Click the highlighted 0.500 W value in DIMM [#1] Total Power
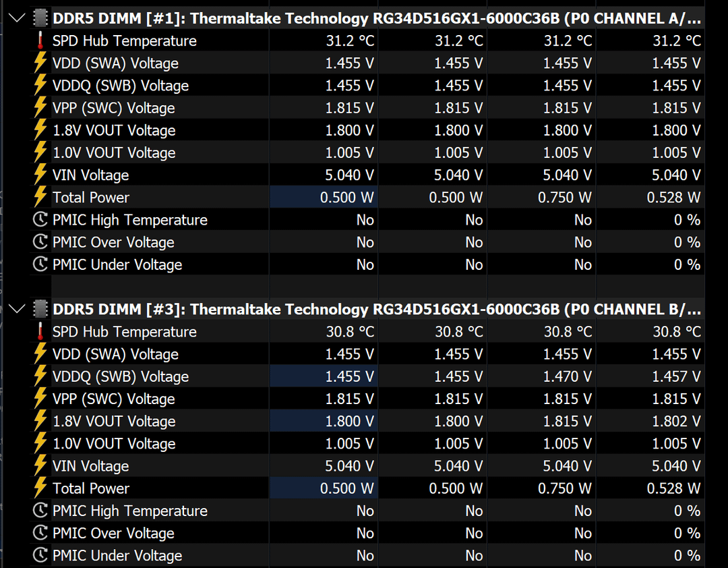Image resolution: width=728 pixels, height=568 pixels. [x=348, y=198]
